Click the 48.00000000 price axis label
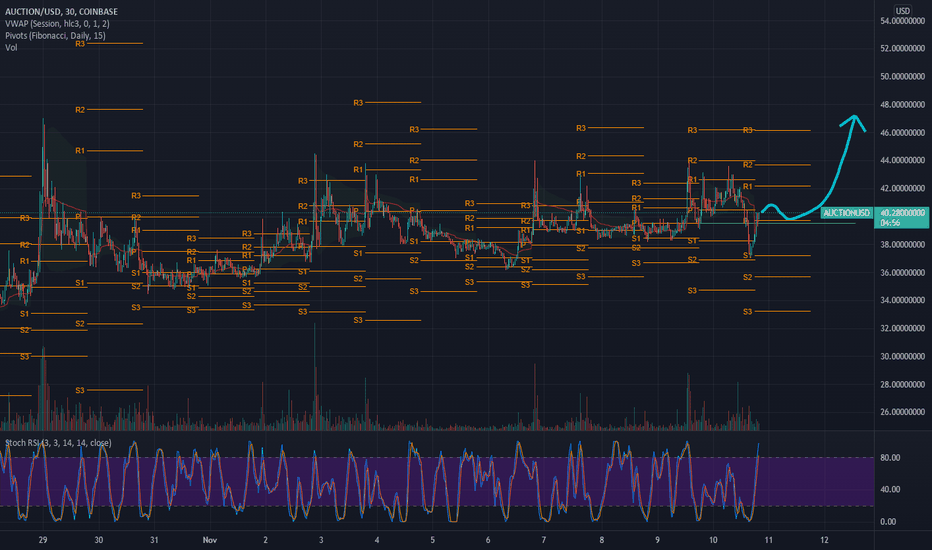 tap(902, 105)
